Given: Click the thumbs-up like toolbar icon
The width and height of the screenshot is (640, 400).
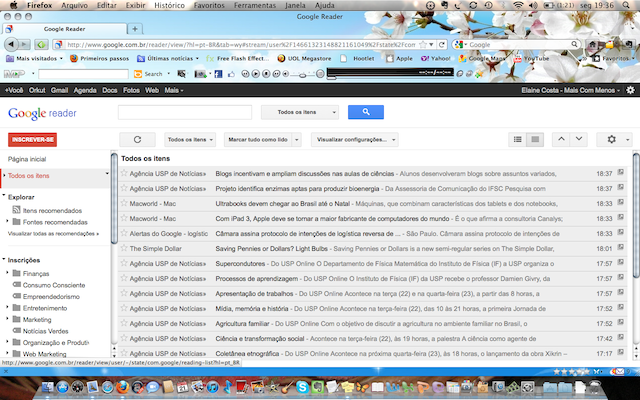Looking at the screenshot, I should pyautogui.click(x=232, y=74).
